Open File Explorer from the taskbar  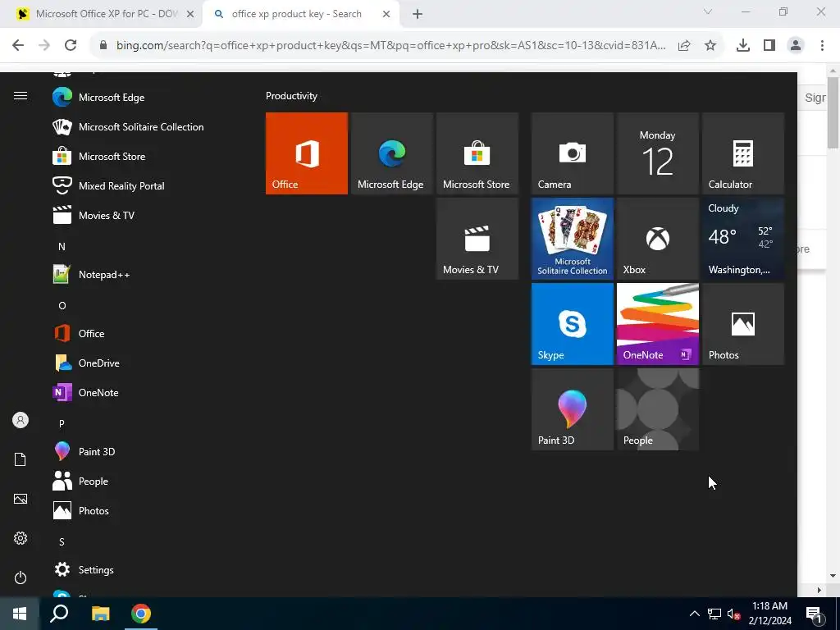(100, 614)
